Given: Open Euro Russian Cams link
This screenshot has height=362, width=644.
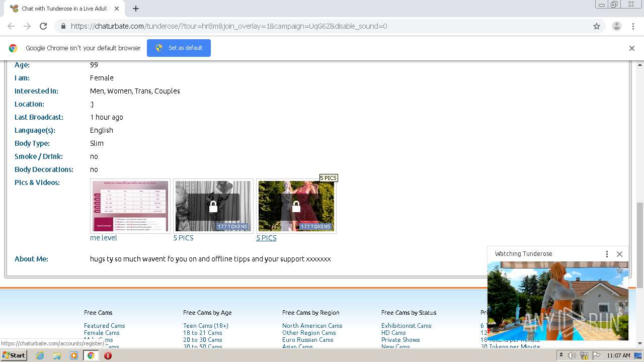Looking at the screenshot, I should point(308,340).
